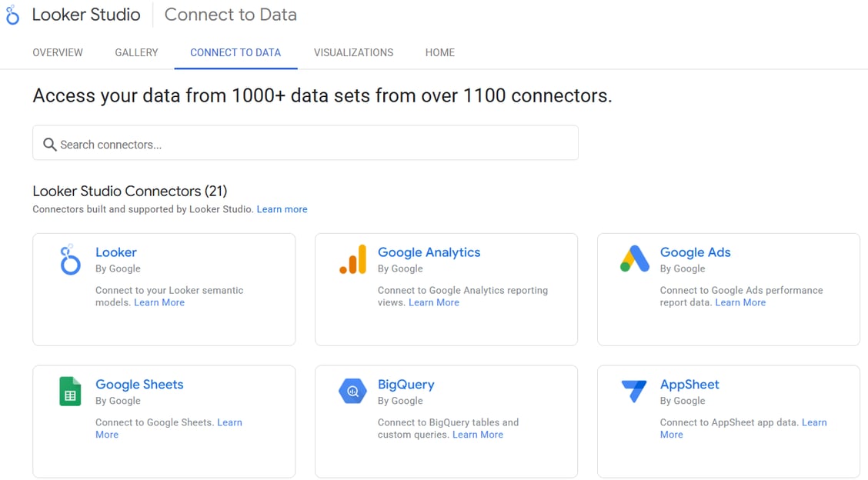Click the Google Analytics bar chart icon
868x480 pixels.
pos(352,259)
